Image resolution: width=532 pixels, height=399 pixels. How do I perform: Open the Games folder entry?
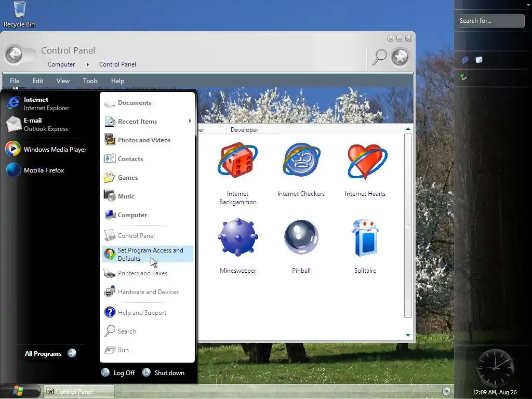coord(148,177)
